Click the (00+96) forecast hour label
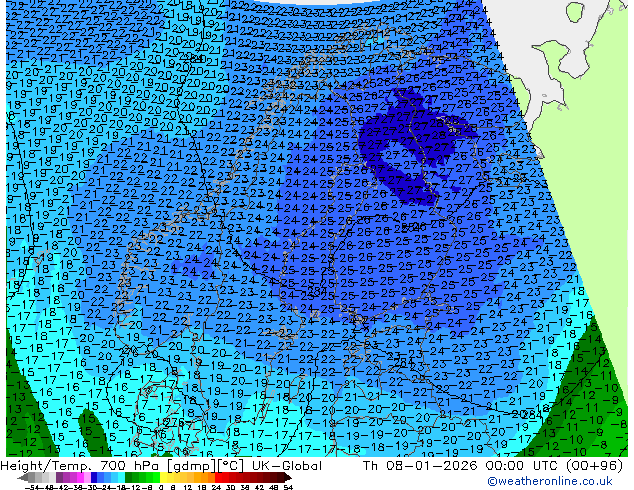Screen dimensions: 634x490 (x=594, y=466)
